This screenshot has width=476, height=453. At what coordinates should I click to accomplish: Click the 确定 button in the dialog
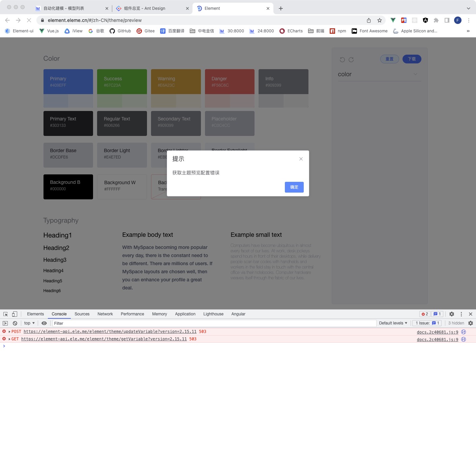tap(294, 187)
